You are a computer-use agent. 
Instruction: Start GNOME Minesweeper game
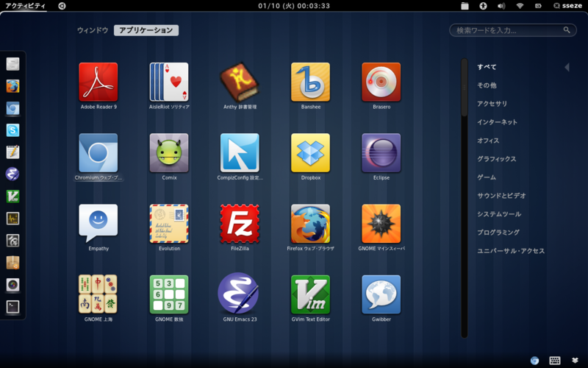click(x=381, y=224)
